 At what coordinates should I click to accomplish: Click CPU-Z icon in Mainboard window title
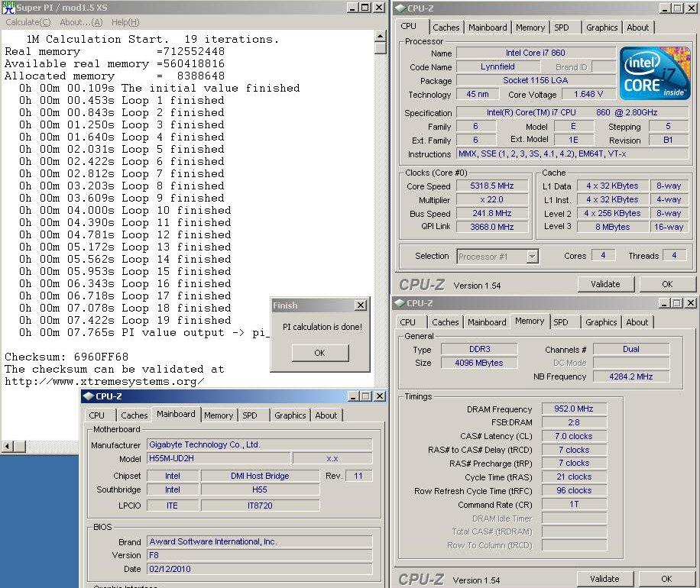point(89,396)
